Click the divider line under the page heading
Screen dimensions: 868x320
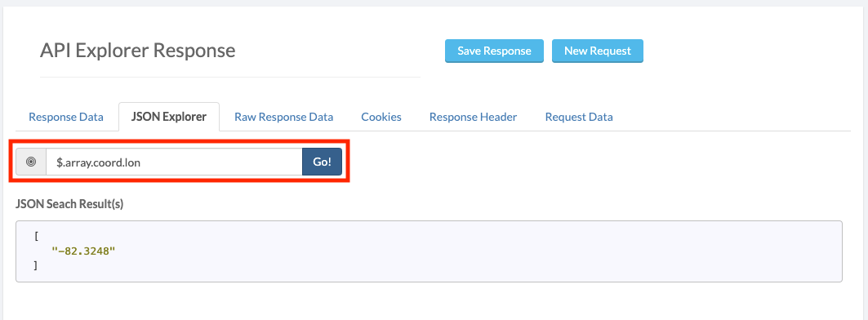229,77
